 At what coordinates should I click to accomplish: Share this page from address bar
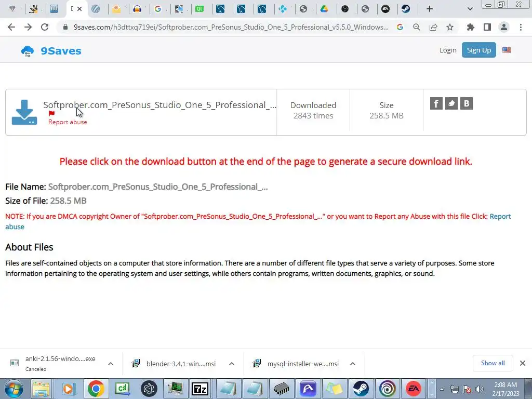(433, 27)
